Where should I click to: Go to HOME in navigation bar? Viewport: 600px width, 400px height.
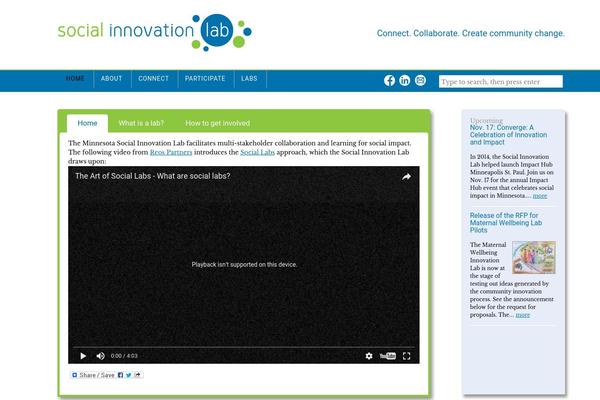point(75,78)
